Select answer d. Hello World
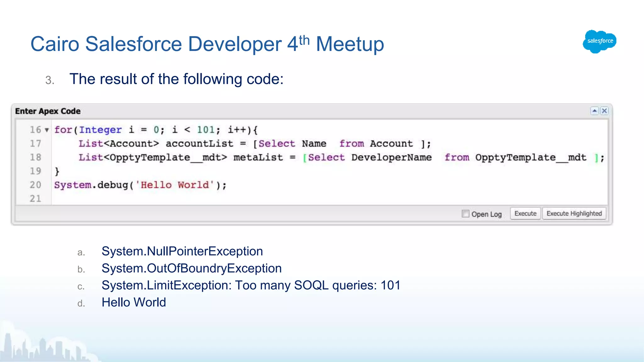The height and width of the screenshot is (362, 644). [x=134, y=302]
